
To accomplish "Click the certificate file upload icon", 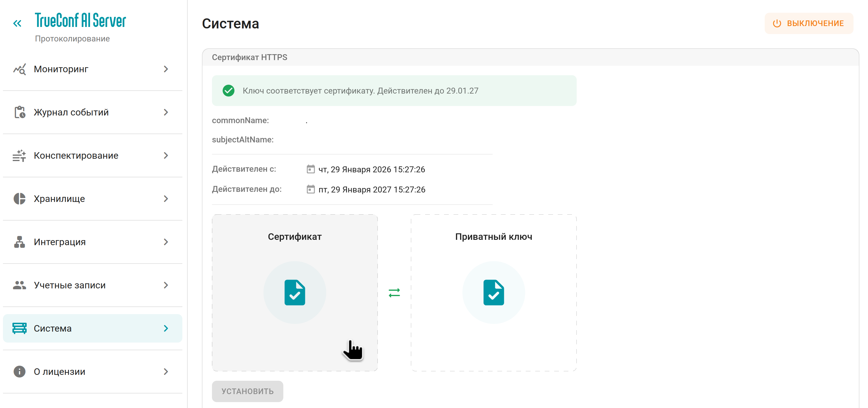I will [x=295, y=293].
